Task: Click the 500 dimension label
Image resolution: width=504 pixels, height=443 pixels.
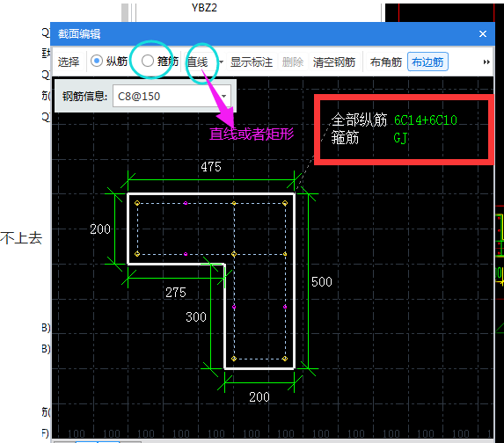Action: click(321, 282)
